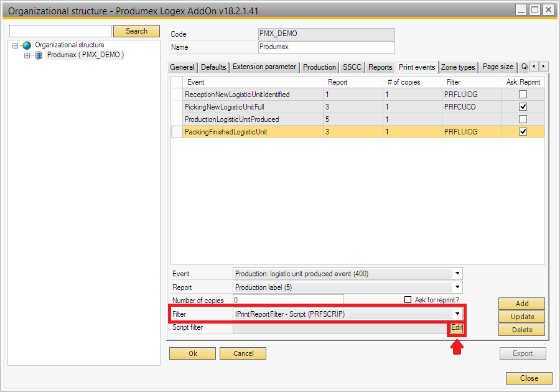Expand the Produmex (PMX_DEMO) tree node
560x392 pixels.
click(27, 55)
